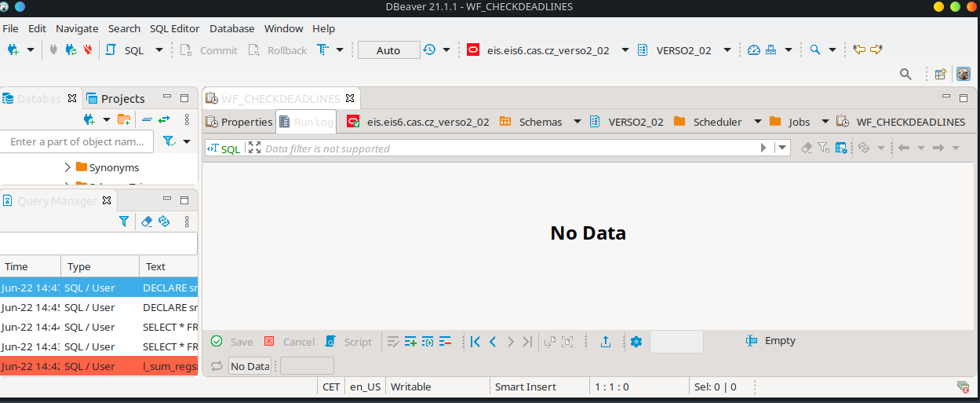Click the Rollback toolbar button
This screenshot has width=980, height=403.
coord(278,50)
